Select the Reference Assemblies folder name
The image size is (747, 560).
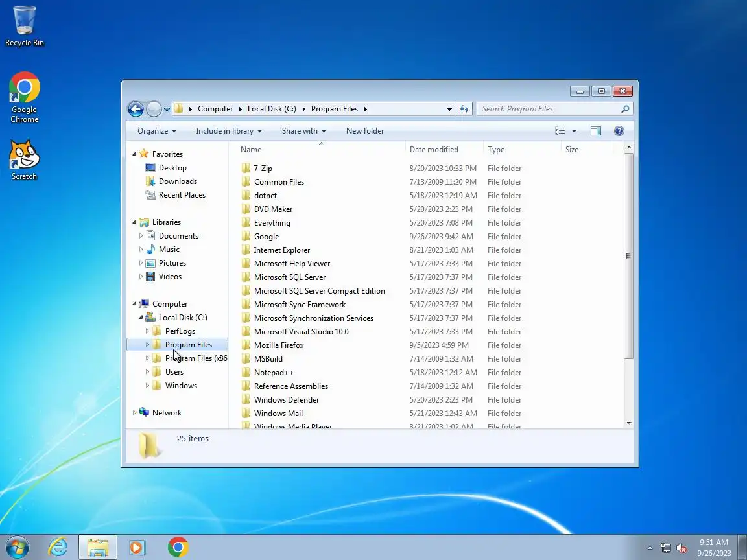pos(290,386)
